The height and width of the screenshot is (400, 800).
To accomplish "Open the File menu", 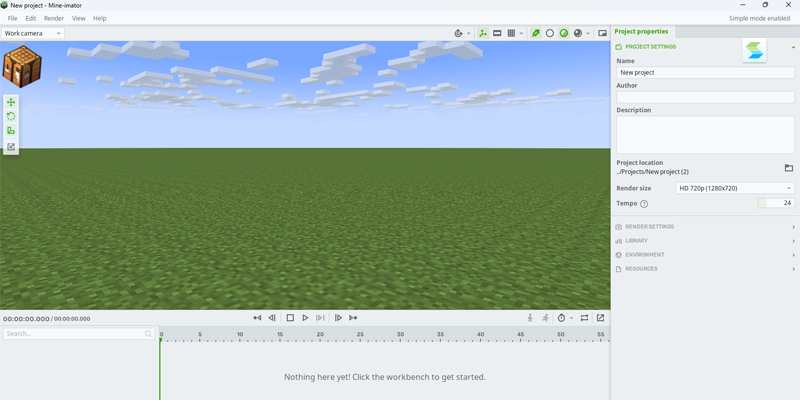I will (12, 18).
